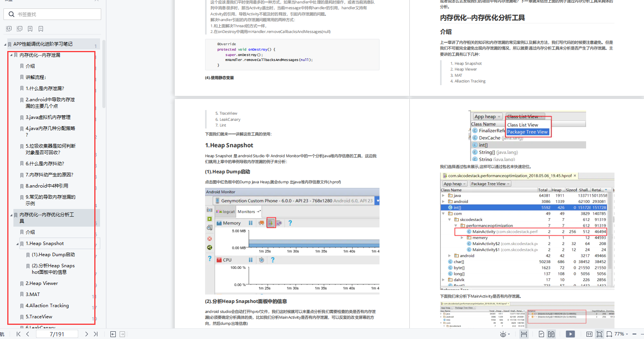
Task: Go back to the previous view
Action: tap(113, 334)
